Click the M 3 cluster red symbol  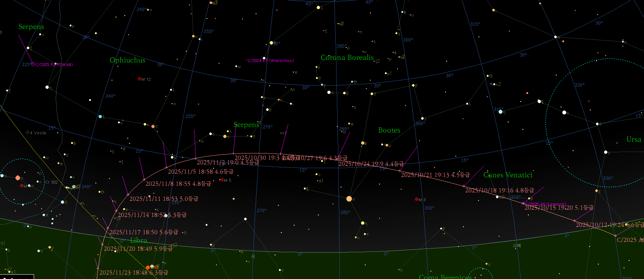point(416,199)
